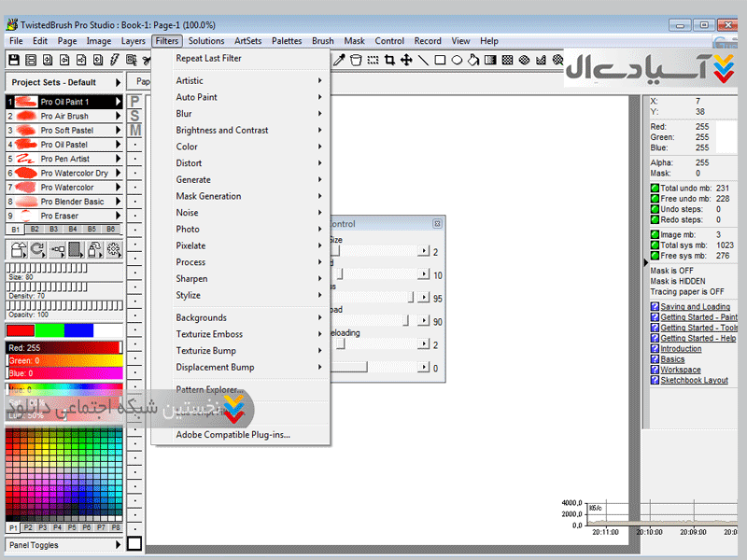This screenshot has width=747, height=560.
Task: Pick the blue color swatch
Action: point(78,329)
